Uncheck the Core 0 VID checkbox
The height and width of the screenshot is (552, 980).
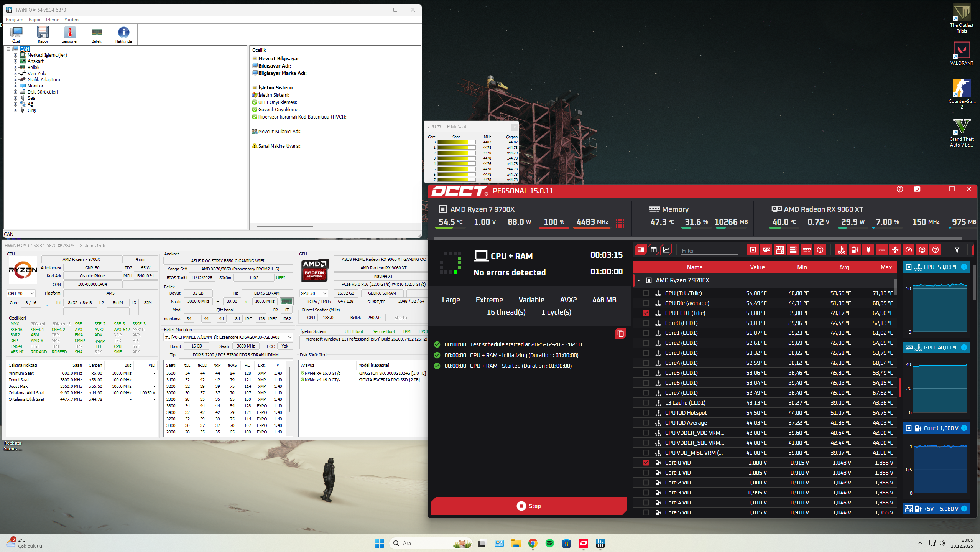click(646, 463)
